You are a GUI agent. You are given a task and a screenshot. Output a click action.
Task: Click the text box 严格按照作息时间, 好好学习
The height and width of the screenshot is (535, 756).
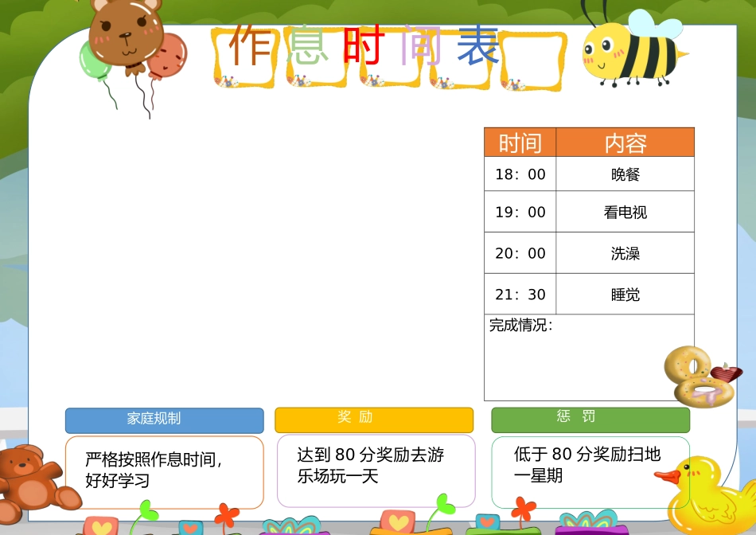point(165,472)
